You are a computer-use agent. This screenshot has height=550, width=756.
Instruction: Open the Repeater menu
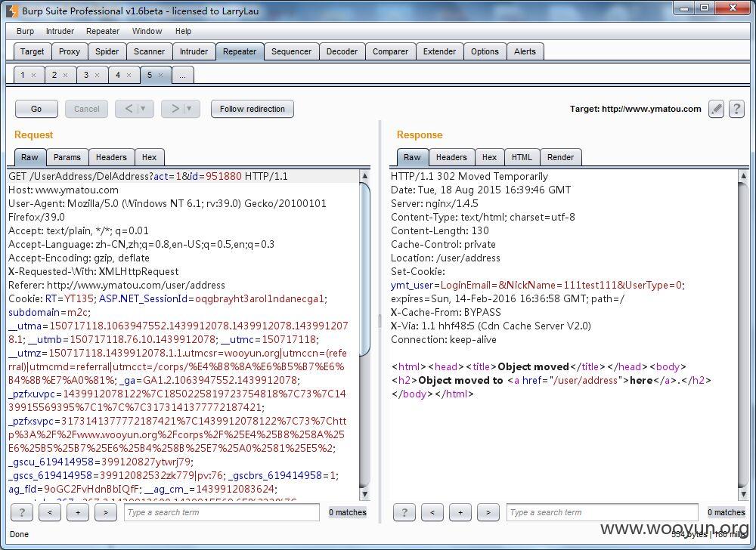103,31
